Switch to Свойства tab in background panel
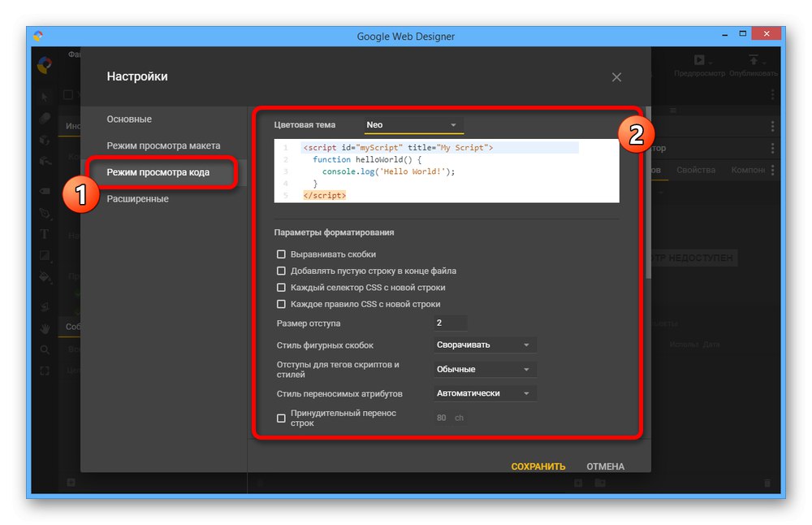The height and width of the screenshot is (525, 812). point(696,170)
